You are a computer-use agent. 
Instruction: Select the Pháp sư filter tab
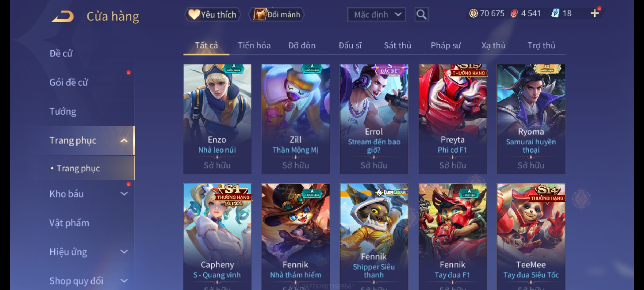[445, 45]
